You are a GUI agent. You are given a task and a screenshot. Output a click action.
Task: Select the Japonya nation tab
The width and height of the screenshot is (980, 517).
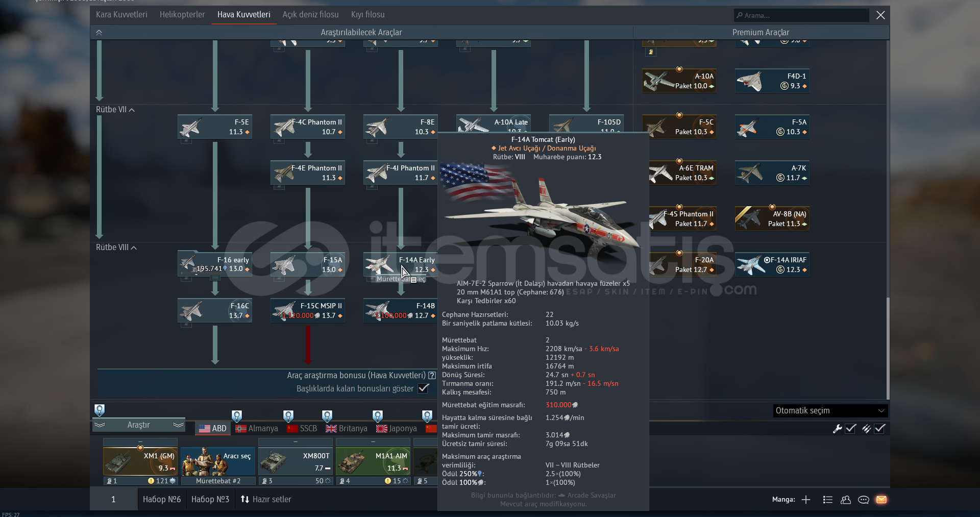click(x=397, y=428)
